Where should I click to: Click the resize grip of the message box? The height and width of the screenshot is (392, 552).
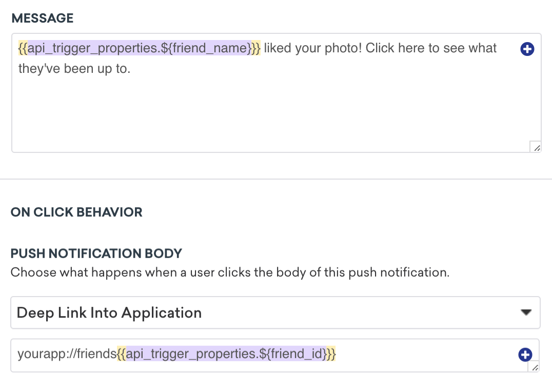[537, 147]
